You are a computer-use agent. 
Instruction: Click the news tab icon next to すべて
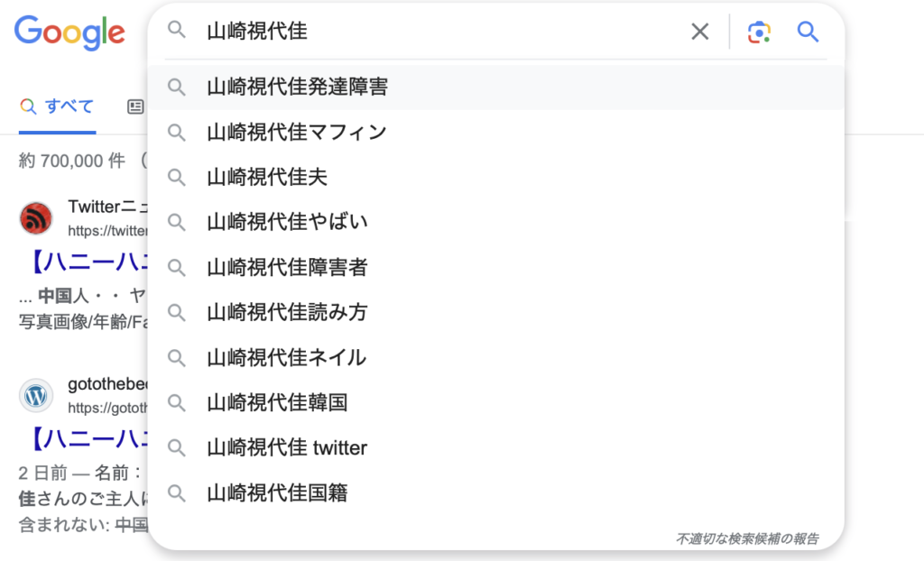[135, 107]
